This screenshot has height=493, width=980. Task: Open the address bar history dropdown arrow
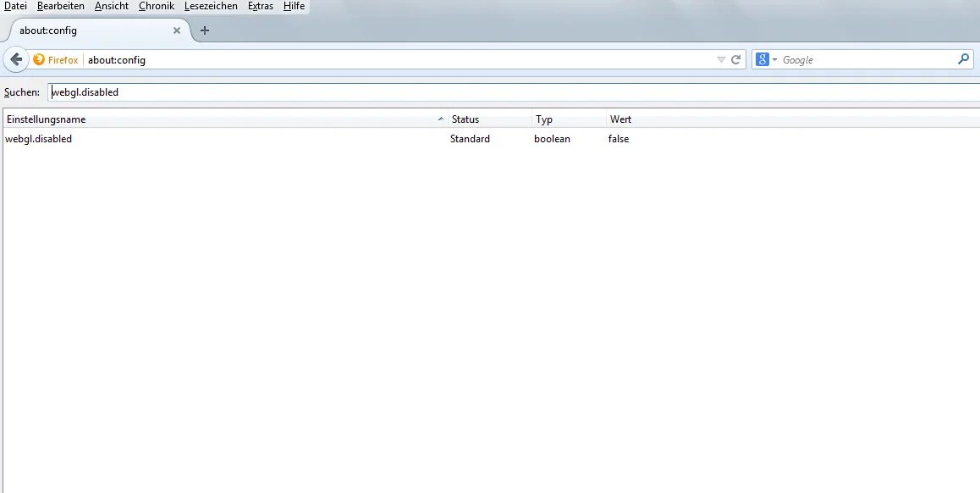coord(721,60)
